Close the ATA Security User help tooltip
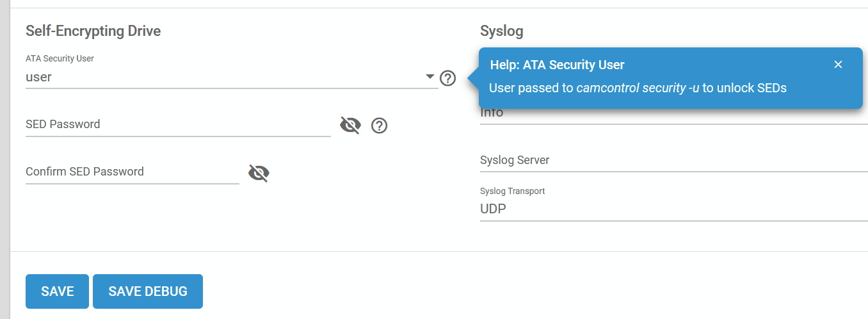The image size is (868, 319). [838, 65]
